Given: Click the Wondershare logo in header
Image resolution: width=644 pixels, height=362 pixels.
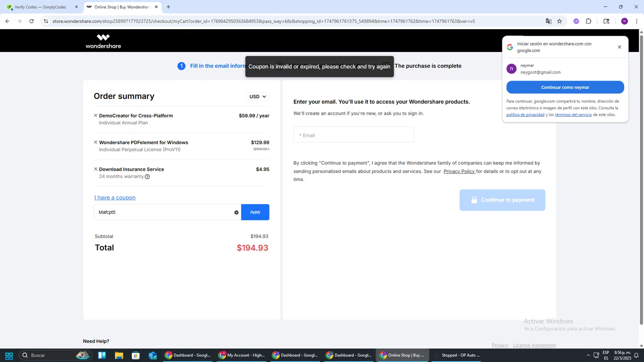Looking at the screenshot, I should click(x=103, y=41).
